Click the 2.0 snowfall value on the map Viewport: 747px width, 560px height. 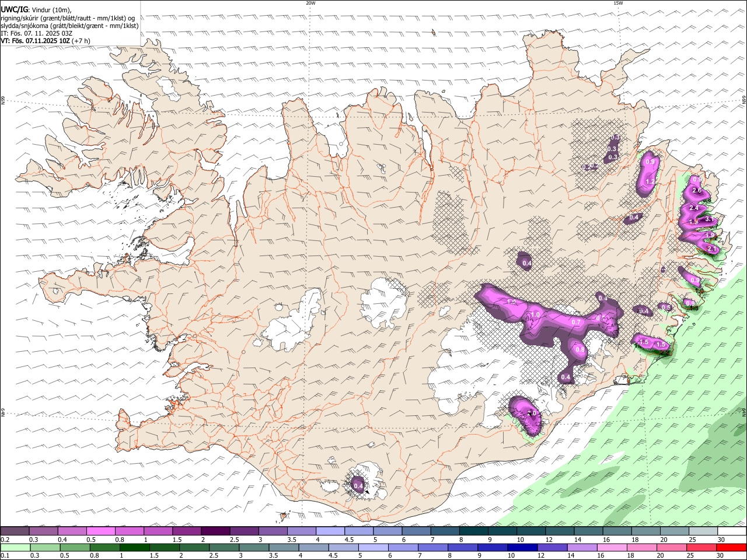531,414
